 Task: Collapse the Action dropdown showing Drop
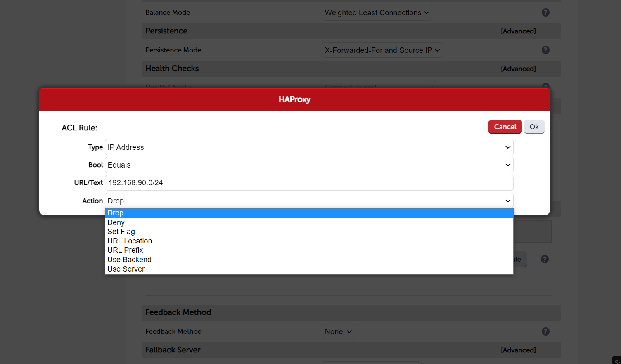[309, 201]
